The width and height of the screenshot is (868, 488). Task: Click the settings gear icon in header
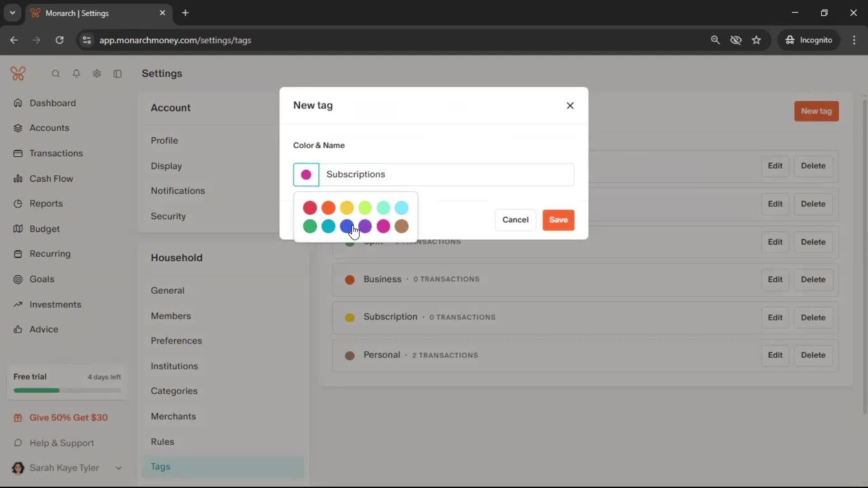[97, 74]
